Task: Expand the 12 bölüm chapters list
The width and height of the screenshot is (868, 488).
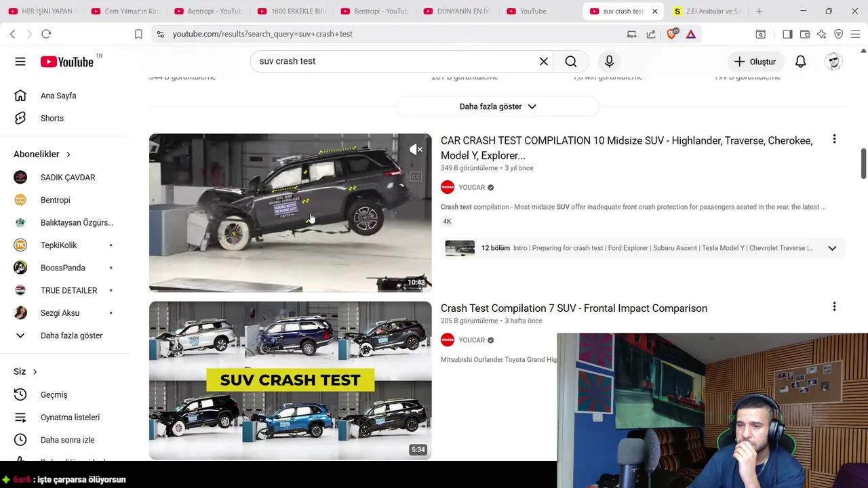Action: click(x=832, y=248)
